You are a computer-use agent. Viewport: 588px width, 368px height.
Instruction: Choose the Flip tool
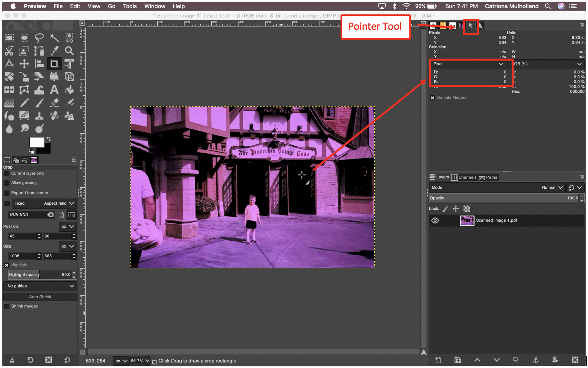9,90
